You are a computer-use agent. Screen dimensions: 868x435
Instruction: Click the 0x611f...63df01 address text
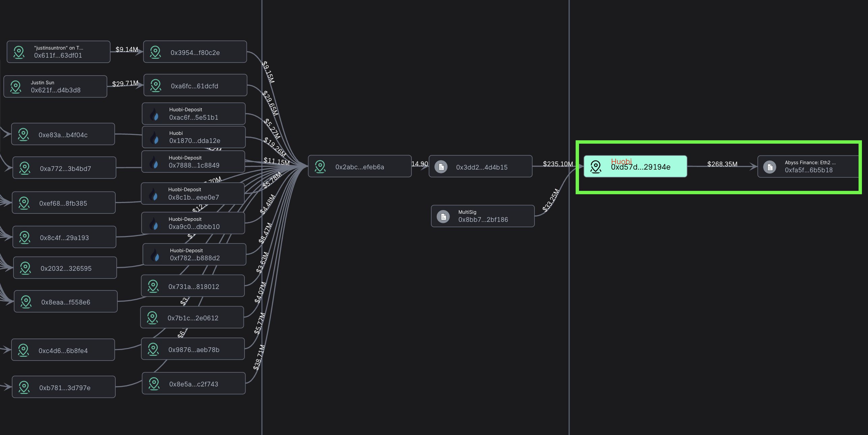(x=58, y=55)
